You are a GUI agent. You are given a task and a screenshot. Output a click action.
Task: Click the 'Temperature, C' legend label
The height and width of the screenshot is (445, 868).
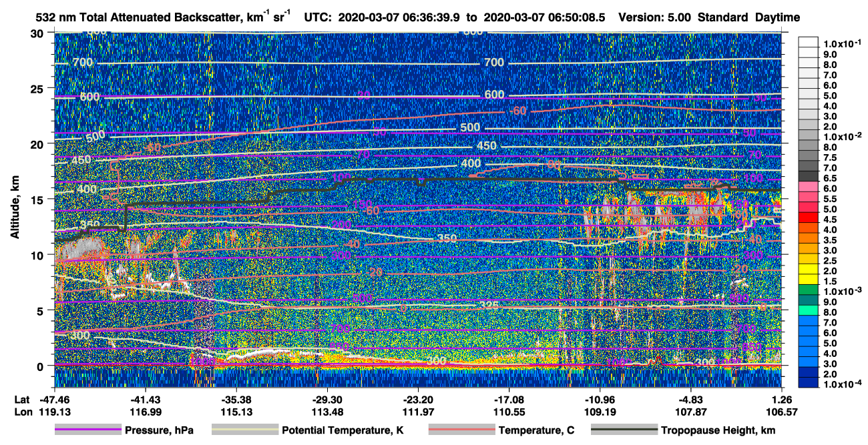[x=537, y=431]
